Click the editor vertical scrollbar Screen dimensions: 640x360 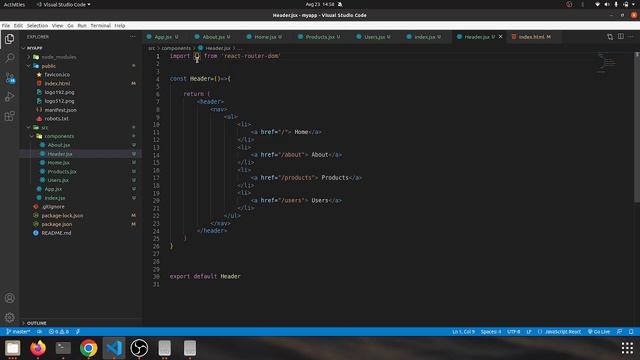pos(637,127)
